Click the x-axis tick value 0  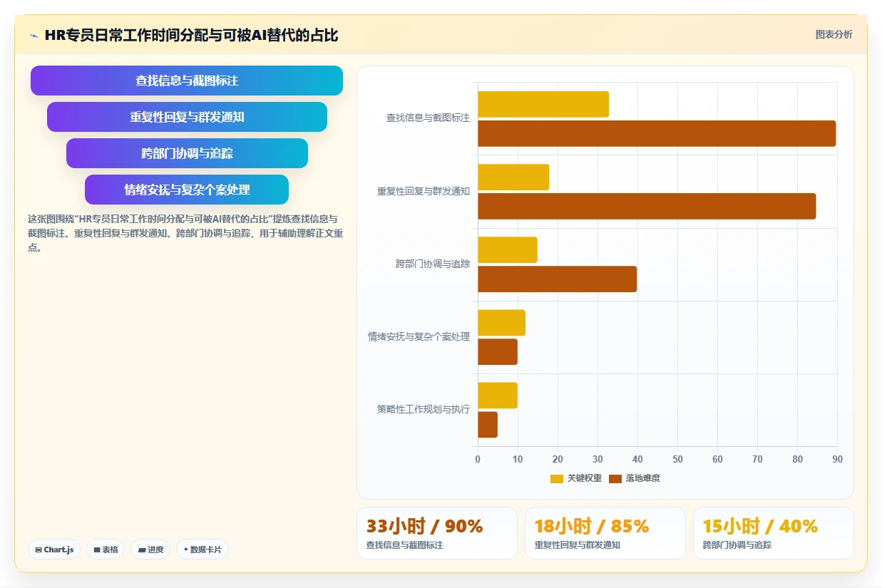point(478,459)
